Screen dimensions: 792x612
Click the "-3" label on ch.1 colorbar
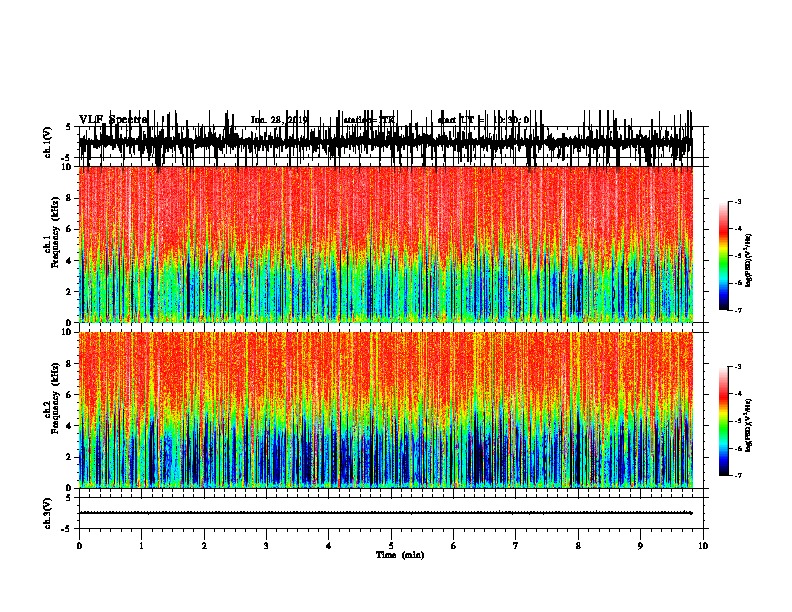coord(737,201)
